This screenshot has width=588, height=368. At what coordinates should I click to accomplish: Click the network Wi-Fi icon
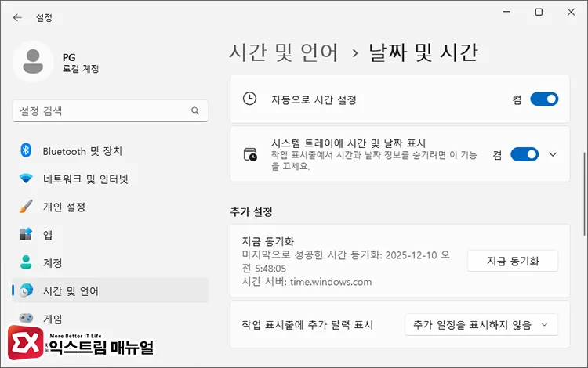tap(26, 179)
